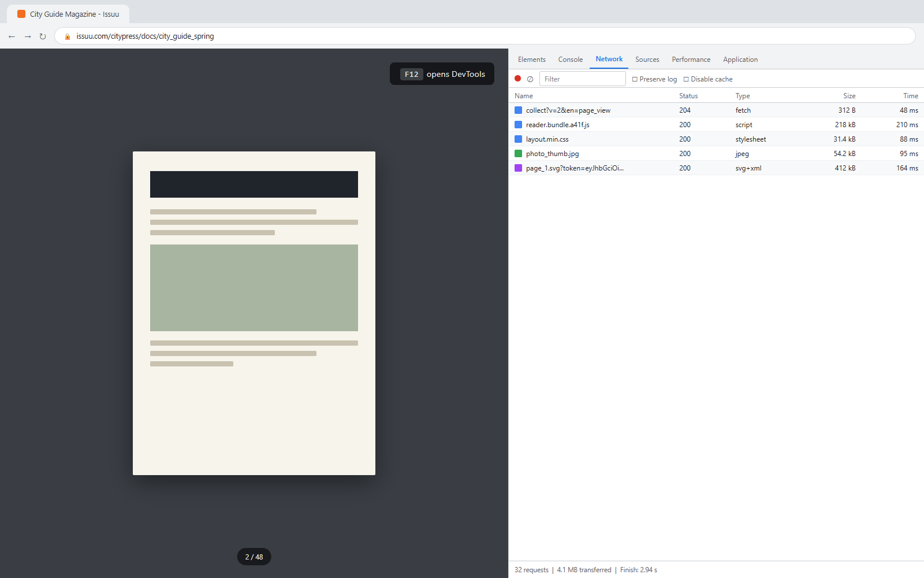This screenshot has width=924, height=578.
Task: Click the 4.1 MB transferred summary
Action: point(584,570)
